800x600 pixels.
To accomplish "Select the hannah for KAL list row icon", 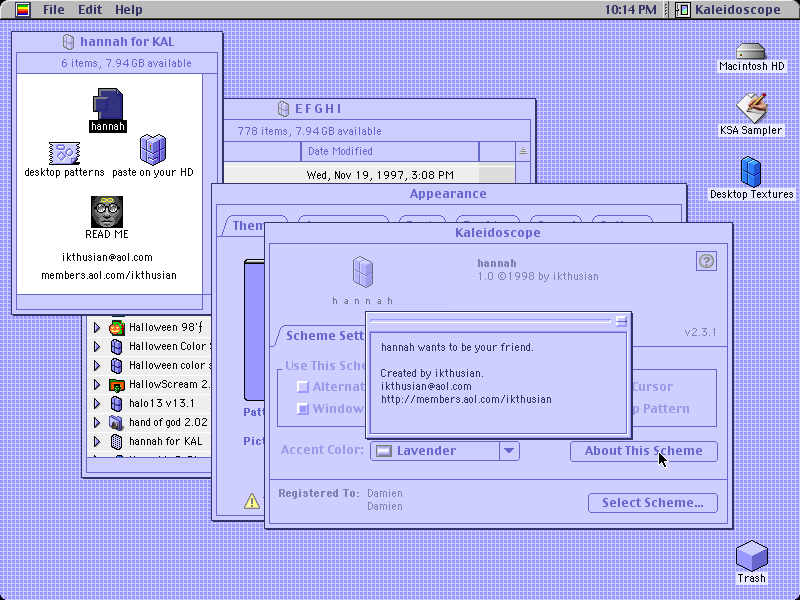I will 117,441.
